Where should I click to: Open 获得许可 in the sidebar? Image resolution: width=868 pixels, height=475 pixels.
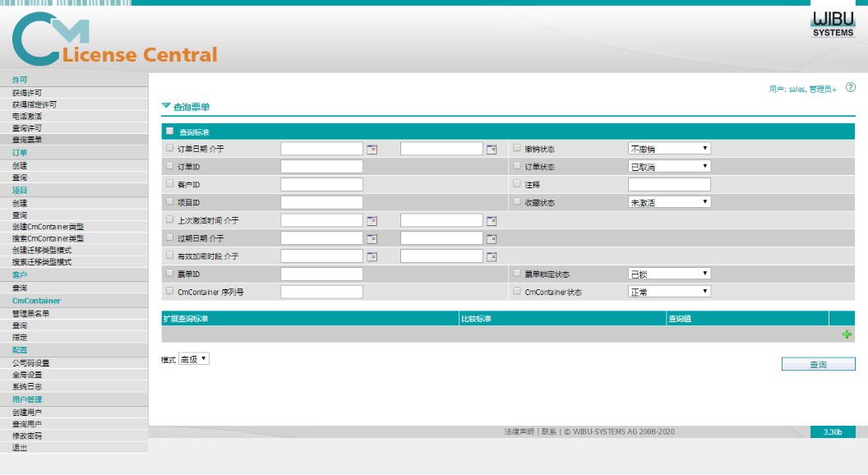(27, 93)
